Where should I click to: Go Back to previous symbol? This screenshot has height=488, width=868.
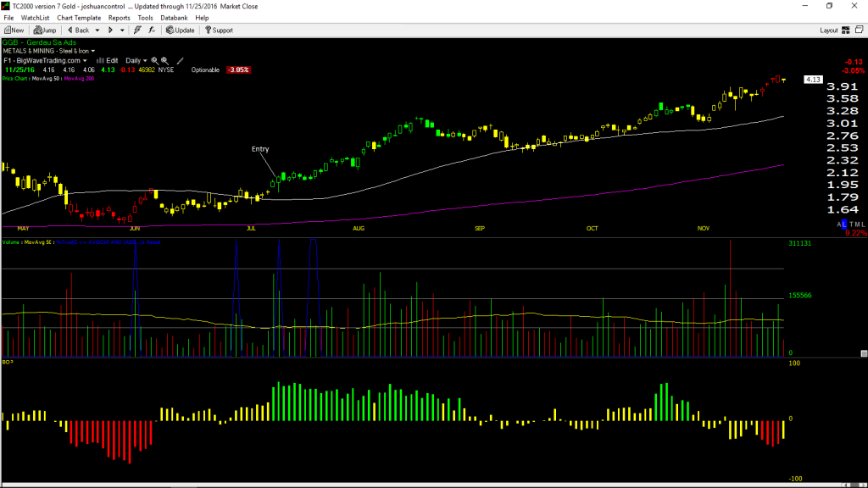tap(78, 30)
